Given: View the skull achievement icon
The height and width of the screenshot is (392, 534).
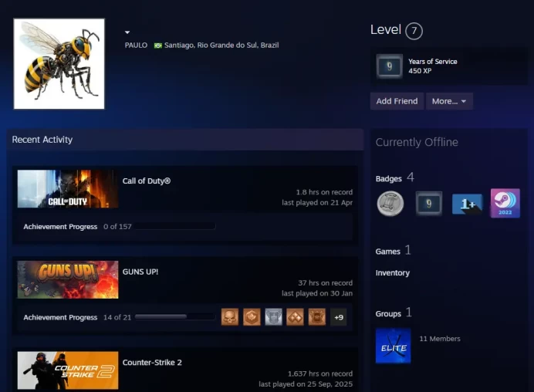Looking at the screenshot, I should (230, 317).
